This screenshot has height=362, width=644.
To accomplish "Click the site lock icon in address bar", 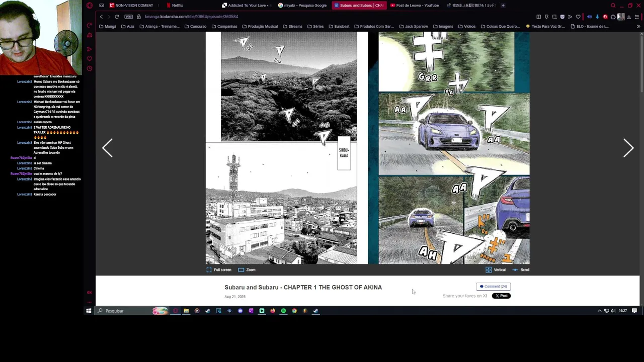I will tap(139, 17).
